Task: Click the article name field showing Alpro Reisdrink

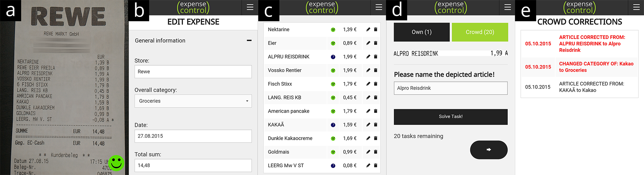Action: (451, 88)
